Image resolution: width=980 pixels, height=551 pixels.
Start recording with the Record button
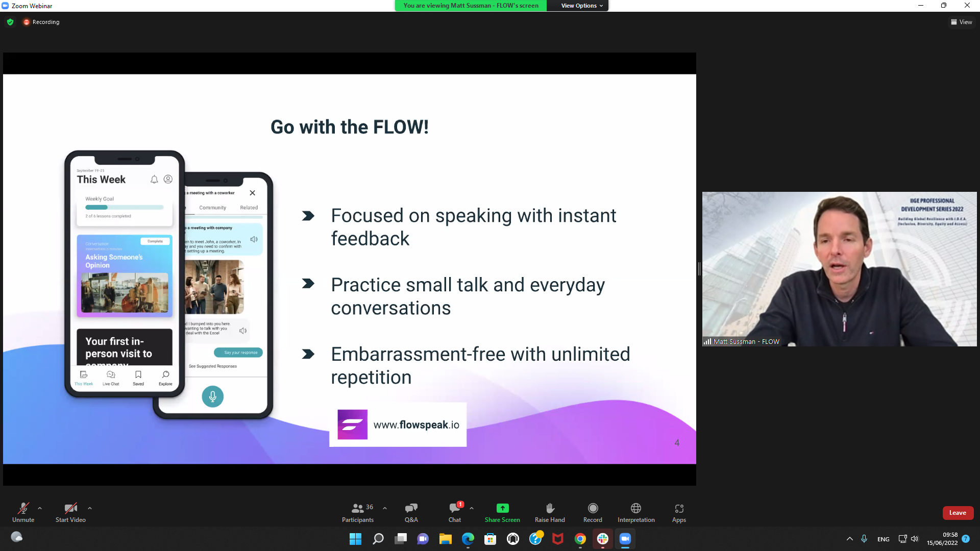click(593, 512)
